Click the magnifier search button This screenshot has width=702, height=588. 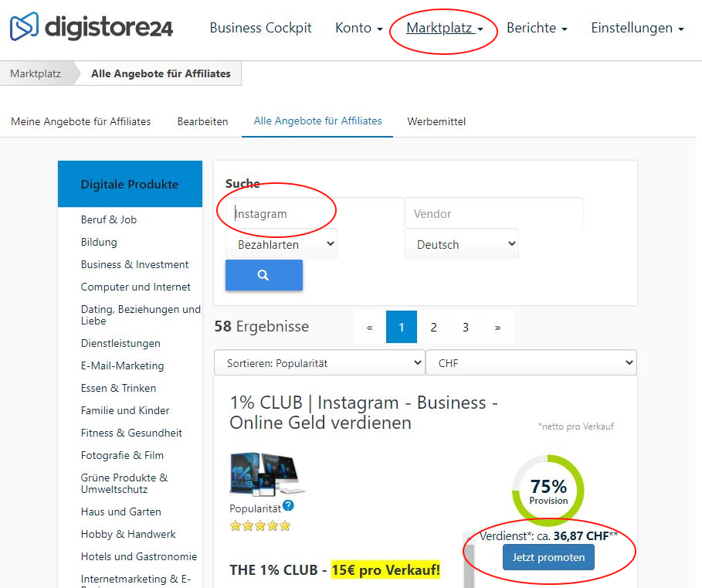[263, 275]
